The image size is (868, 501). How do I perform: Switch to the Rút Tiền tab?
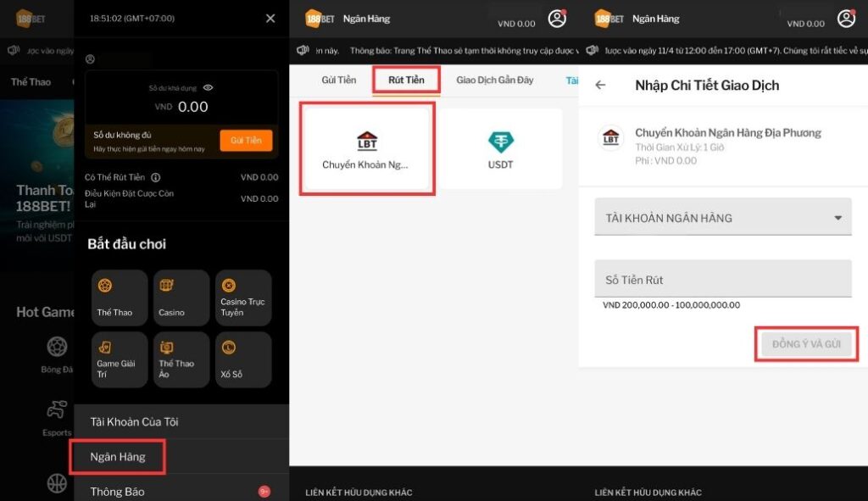click(406, 81)
